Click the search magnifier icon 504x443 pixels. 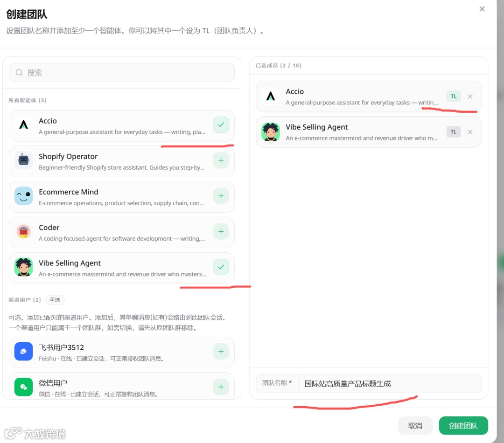[x=19, y=73]
